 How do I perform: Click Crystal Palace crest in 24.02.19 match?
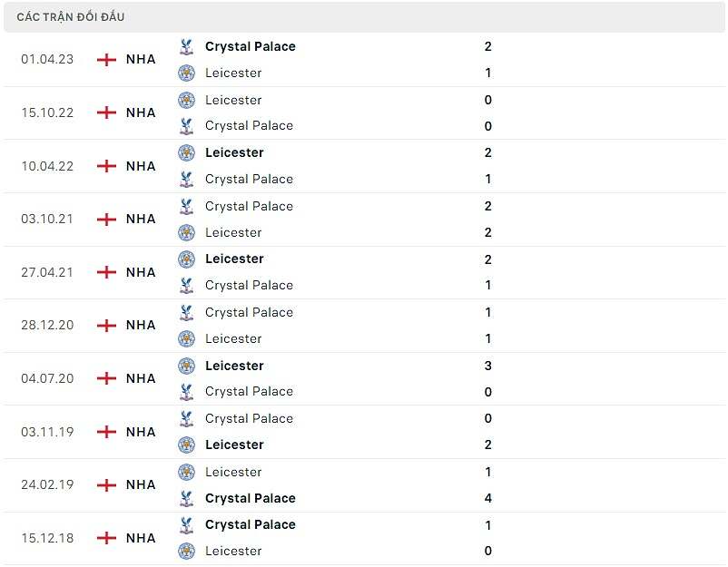tap(187, 498)
